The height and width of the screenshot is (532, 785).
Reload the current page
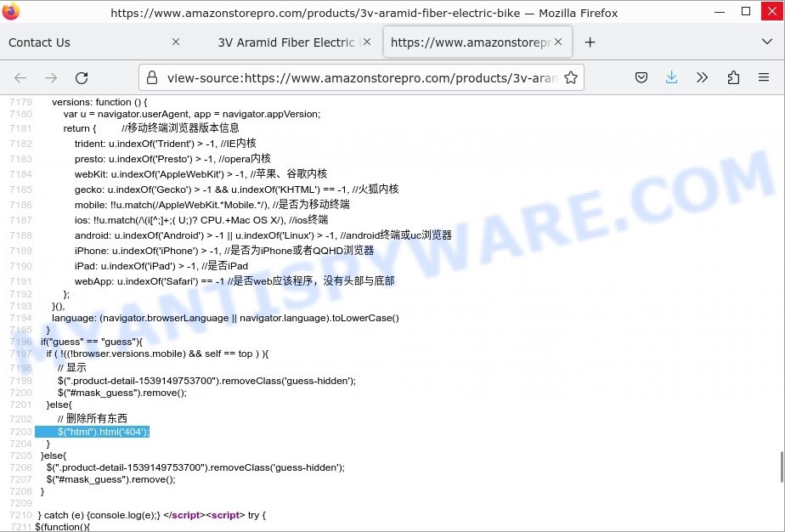click(82, 77)
